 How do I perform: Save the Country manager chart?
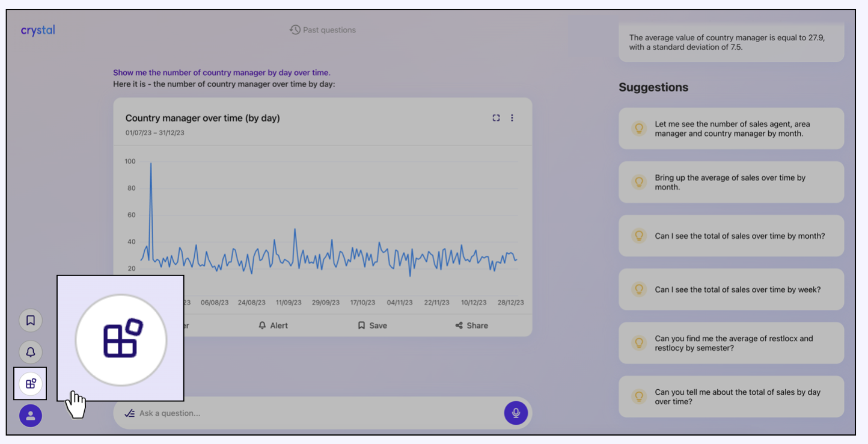point(372,325)
